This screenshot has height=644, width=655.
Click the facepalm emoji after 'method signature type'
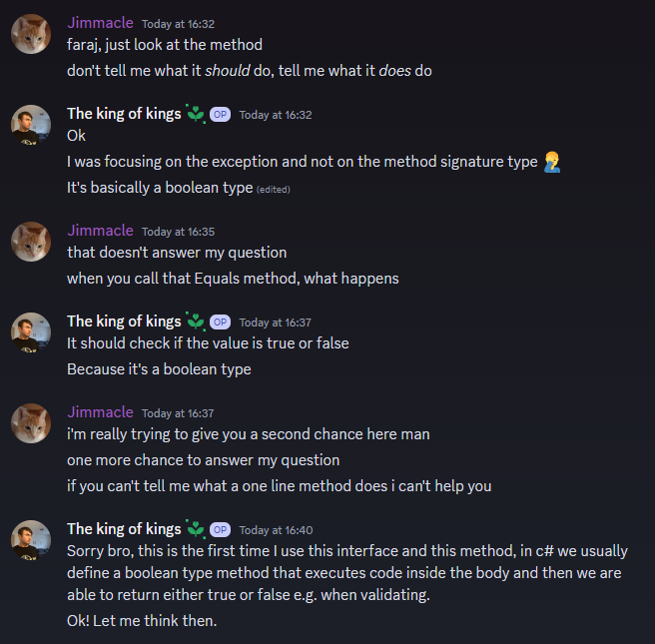[552, 162]
